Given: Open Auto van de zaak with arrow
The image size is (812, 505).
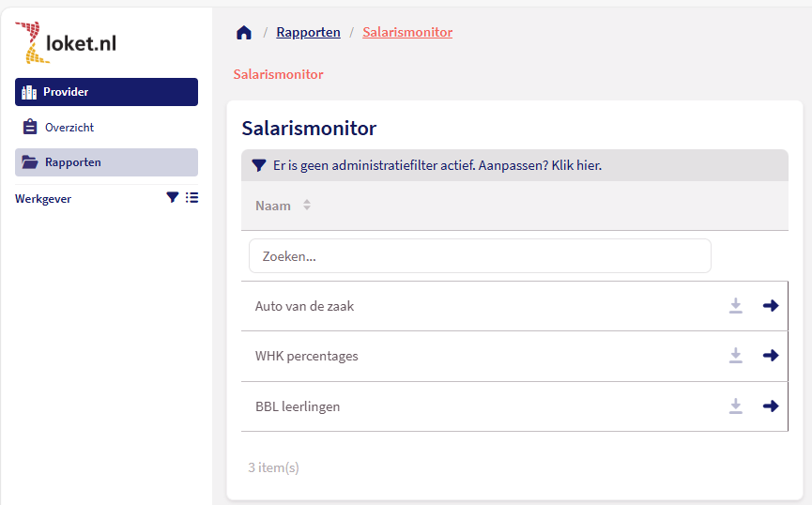Looking at the screenshot, I should tap(771, 306).
